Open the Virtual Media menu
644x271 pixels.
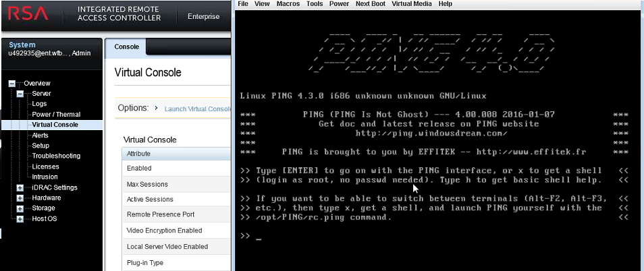(x=412, y=4)
